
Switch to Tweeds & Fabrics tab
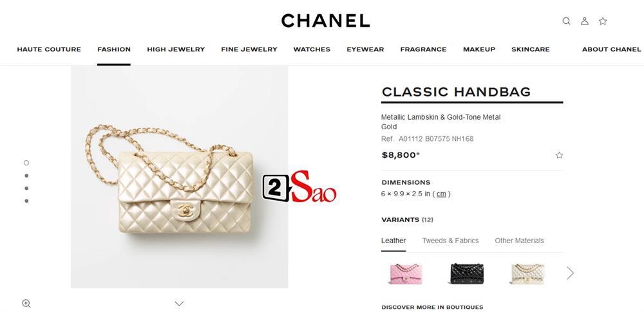pos(450,241)
